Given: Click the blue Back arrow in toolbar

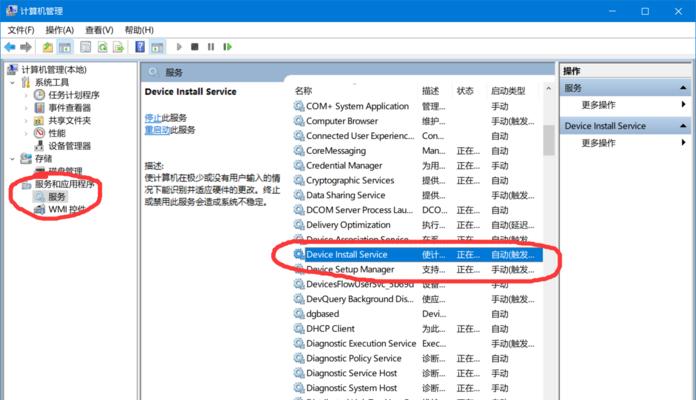Looking at the screenshot, I should coord(10,47).
